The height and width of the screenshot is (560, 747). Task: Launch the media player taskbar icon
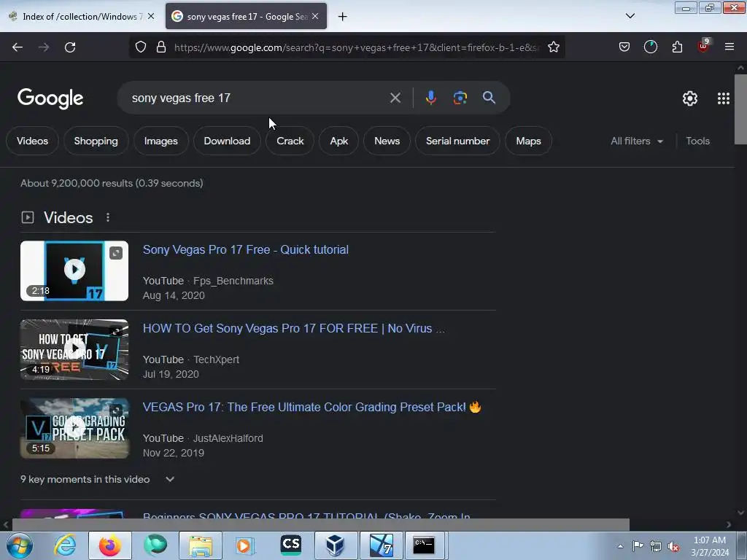click(245, 545)
